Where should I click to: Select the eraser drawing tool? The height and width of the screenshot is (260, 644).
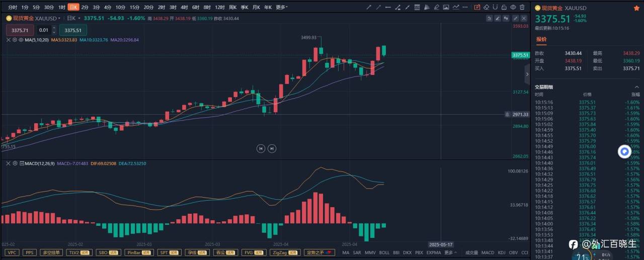(486, 7)
